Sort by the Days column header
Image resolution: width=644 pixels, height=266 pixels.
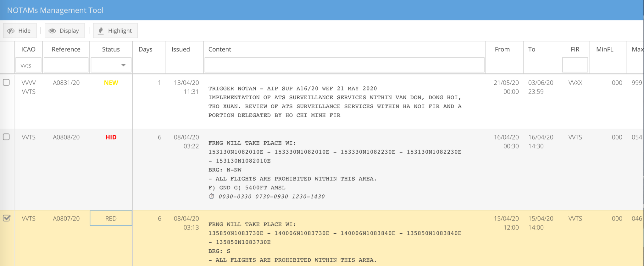(x=145, y=49)
